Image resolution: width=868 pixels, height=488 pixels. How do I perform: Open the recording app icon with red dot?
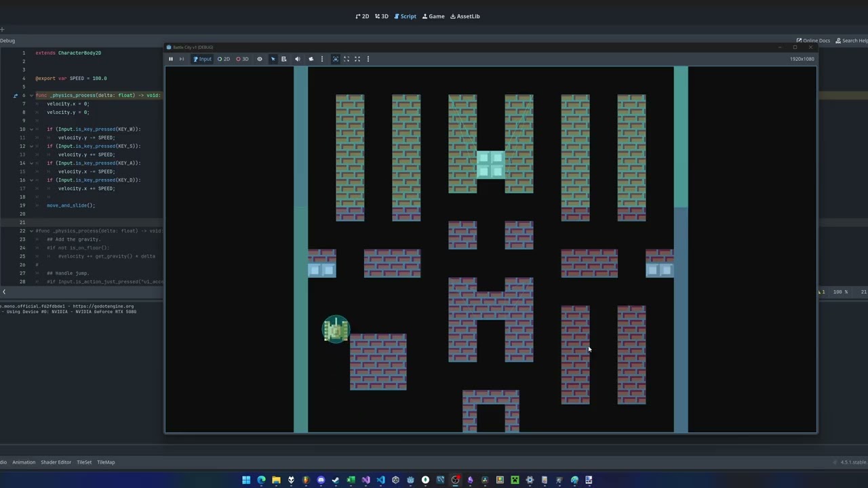(456, 480)
